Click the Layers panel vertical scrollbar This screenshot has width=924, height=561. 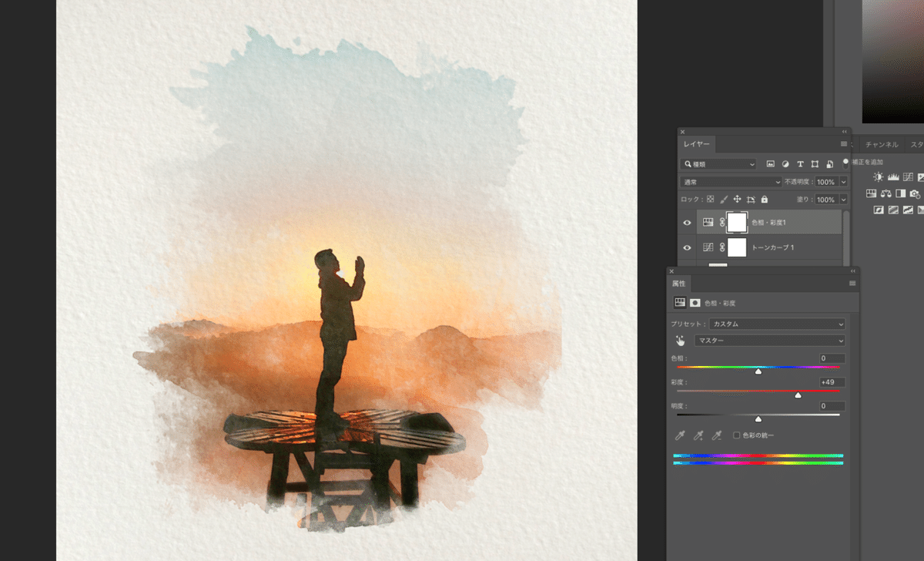[x=846, y=237]
